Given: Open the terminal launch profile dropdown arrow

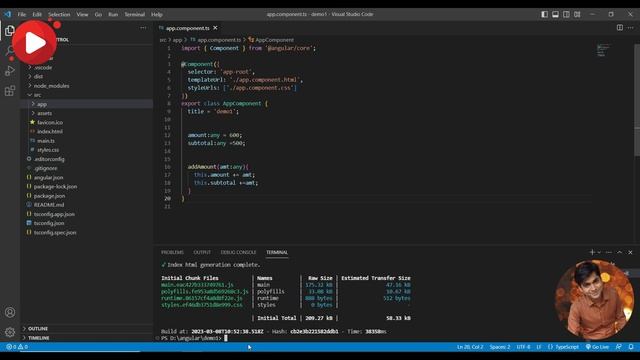Looking at the screenshot, I should point(599,252).
